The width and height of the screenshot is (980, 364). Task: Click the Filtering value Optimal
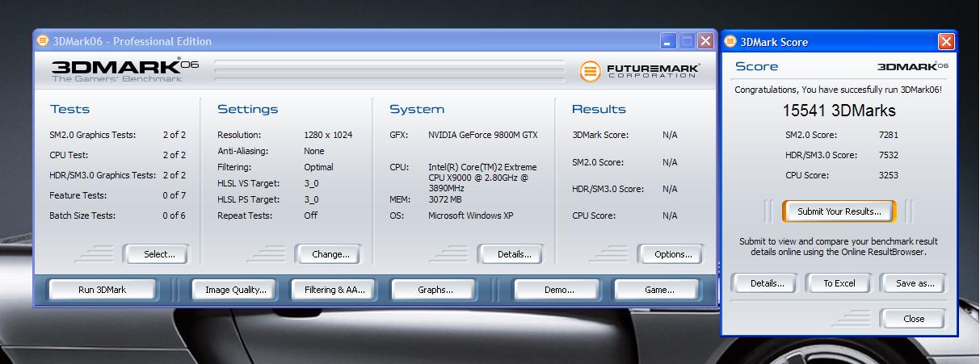pos(319,167)
